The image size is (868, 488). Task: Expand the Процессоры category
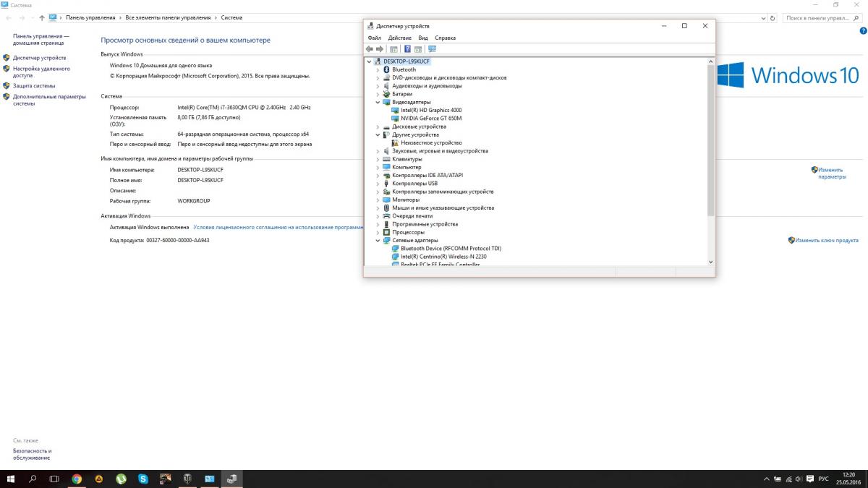pos(378,233)
